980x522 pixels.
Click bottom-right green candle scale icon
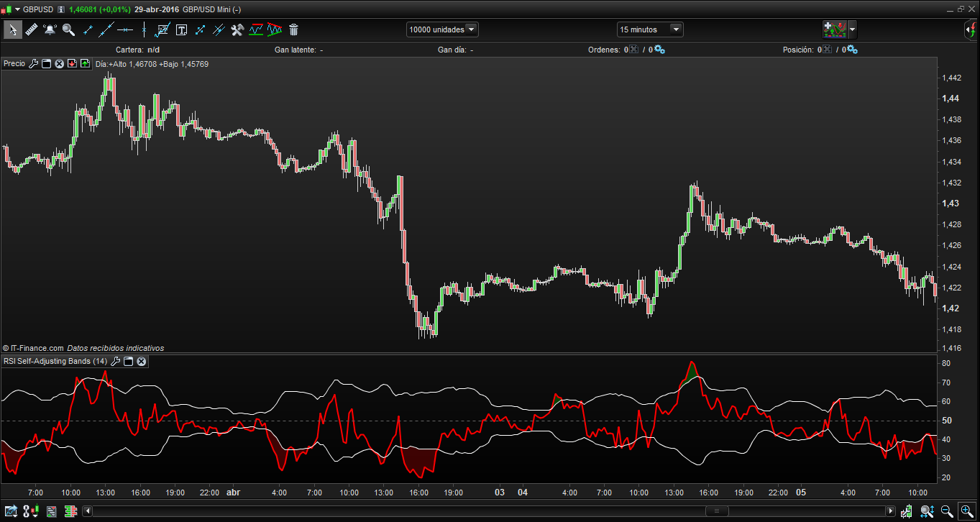coord(907,511)
